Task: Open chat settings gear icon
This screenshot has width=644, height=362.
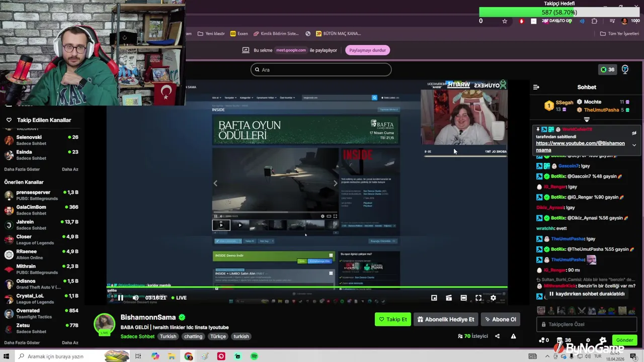Action: 588,340
